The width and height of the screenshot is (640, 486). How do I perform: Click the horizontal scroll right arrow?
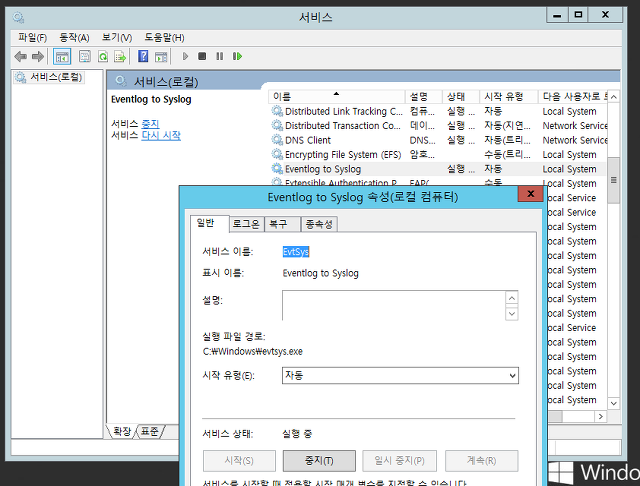click(x=600, y=416)
